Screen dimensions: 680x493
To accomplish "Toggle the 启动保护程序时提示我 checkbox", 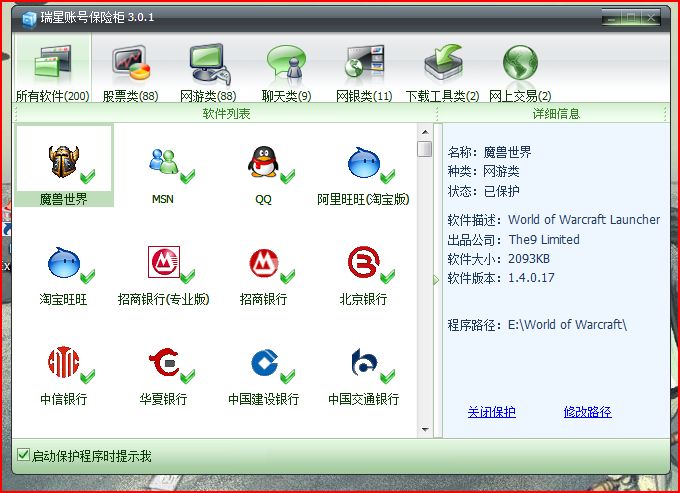I will point(23,455).
